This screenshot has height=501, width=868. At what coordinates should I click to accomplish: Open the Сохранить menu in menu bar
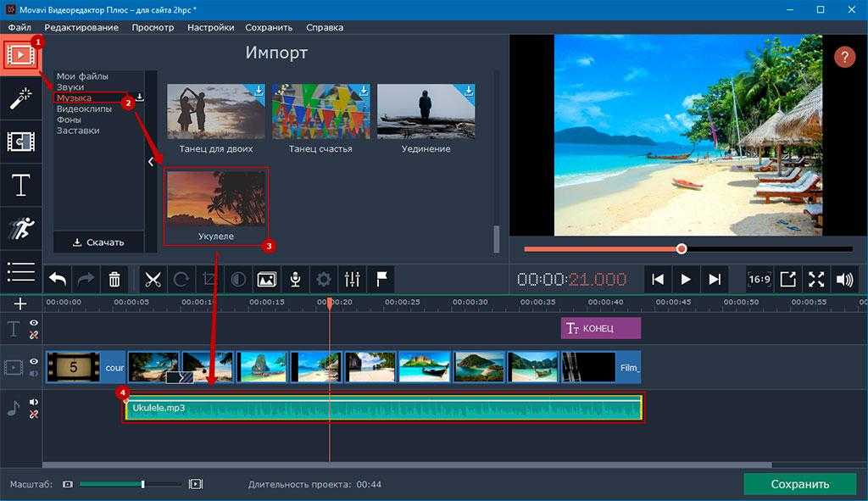pos(269,27)
